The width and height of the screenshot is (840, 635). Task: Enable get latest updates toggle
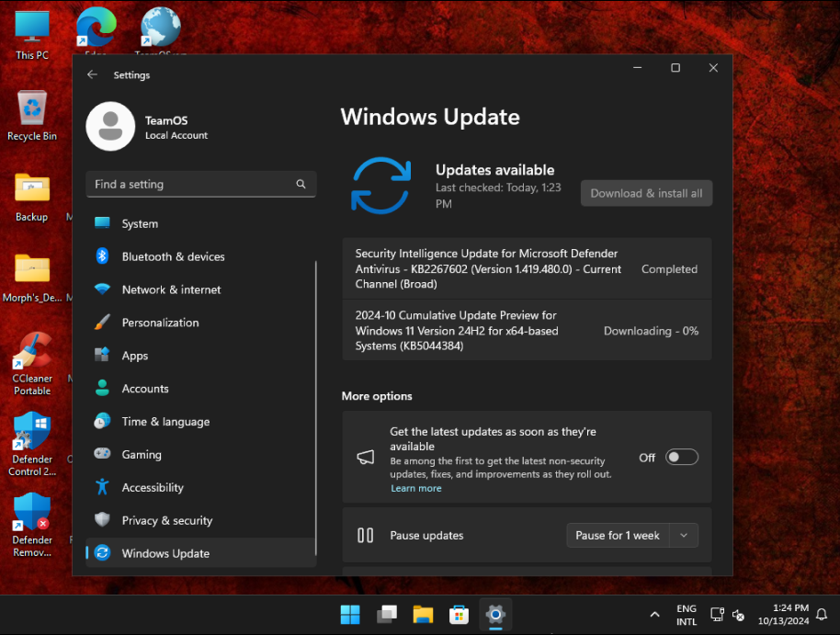682,458
